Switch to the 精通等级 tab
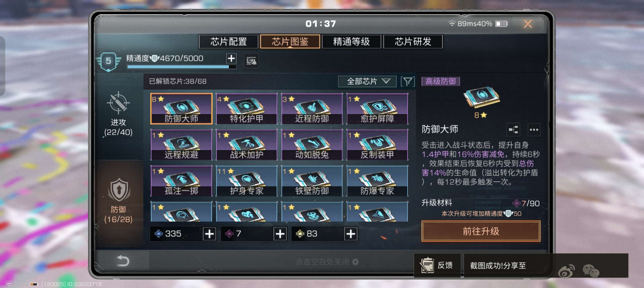The height and width of the screenshot is (288, 644). (x=351, y=42)
